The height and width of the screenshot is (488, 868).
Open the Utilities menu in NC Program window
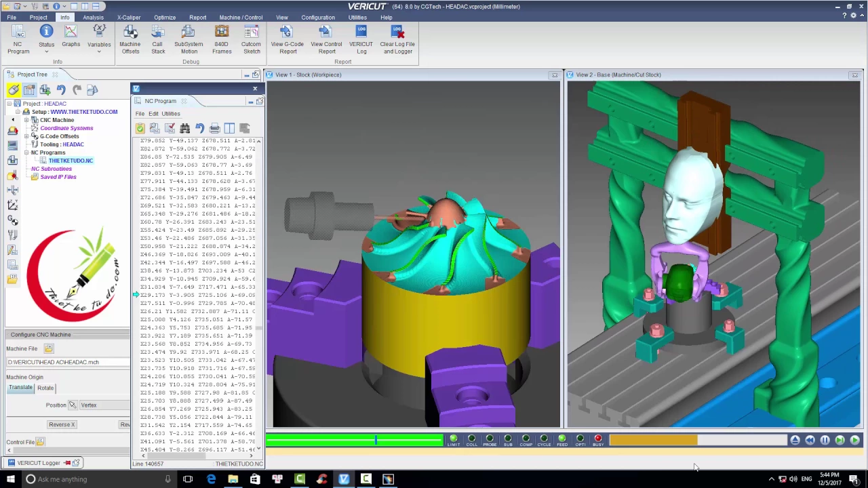[x=171, y=114]
